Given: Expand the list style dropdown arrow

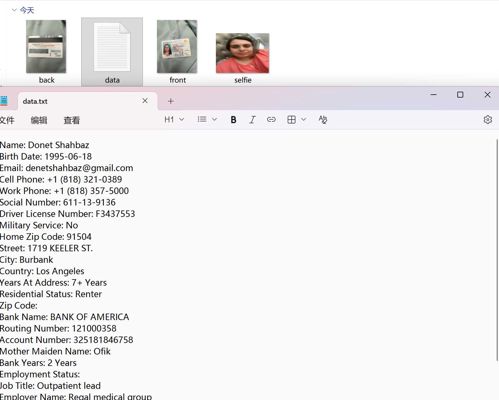Looking at the screenshot, I should point(214,119).
